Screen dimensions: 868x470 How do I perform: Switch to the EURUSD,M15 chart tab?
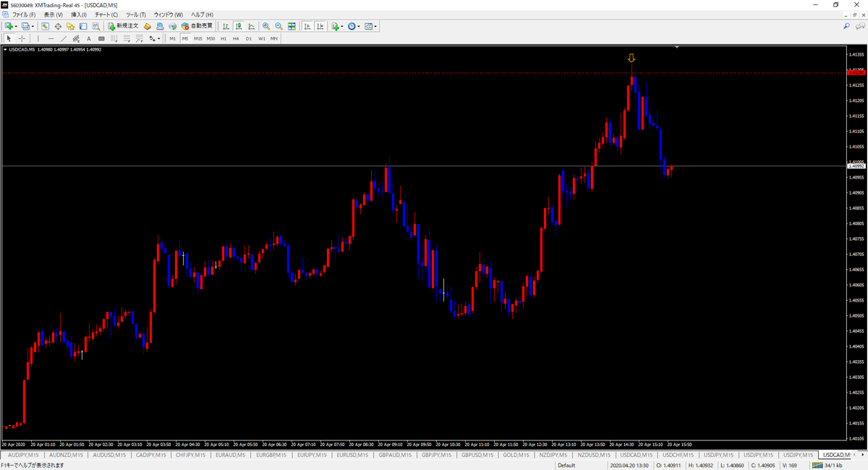pos(354,455)
